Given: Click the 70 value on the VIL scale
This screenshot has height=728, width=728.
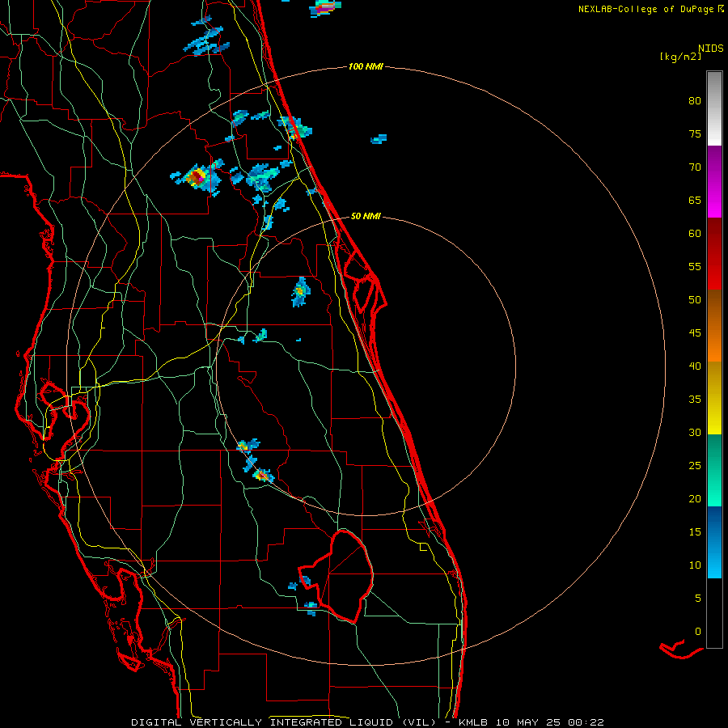Looking at the screenshot, I should 695,167.
